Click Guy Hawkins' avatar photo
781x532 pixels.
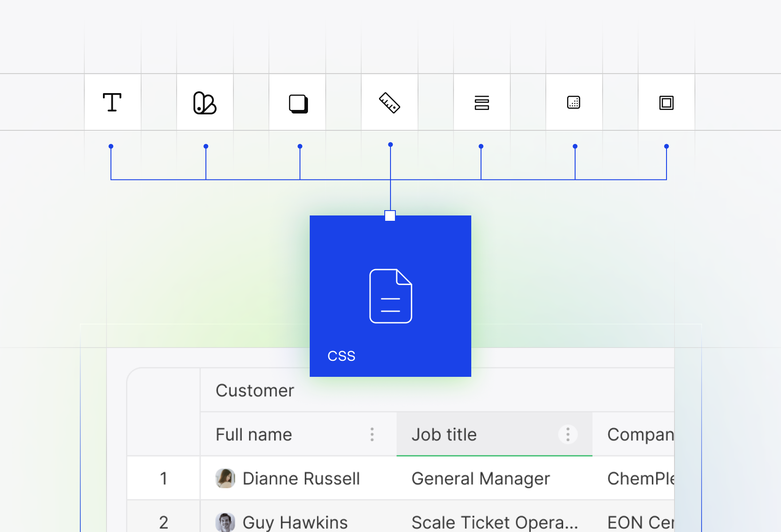(225, 522)
